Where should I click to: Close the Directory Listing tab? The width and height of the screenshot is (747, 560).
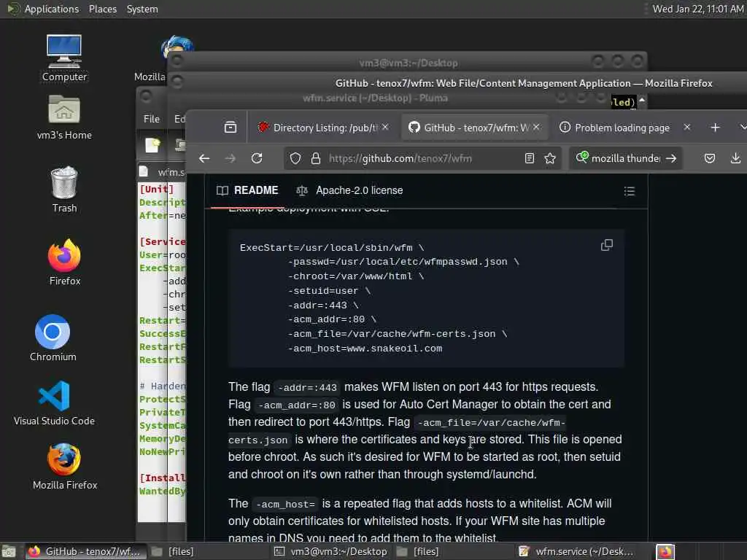(x=385, y=127)
